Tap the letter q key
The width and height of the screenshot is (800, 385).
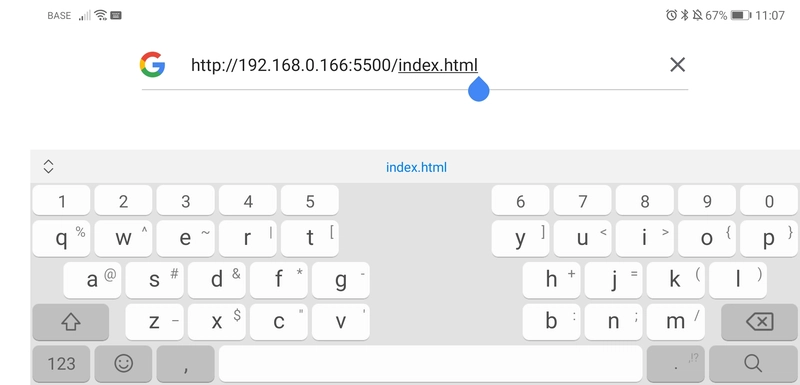click(x=61, y=238)
